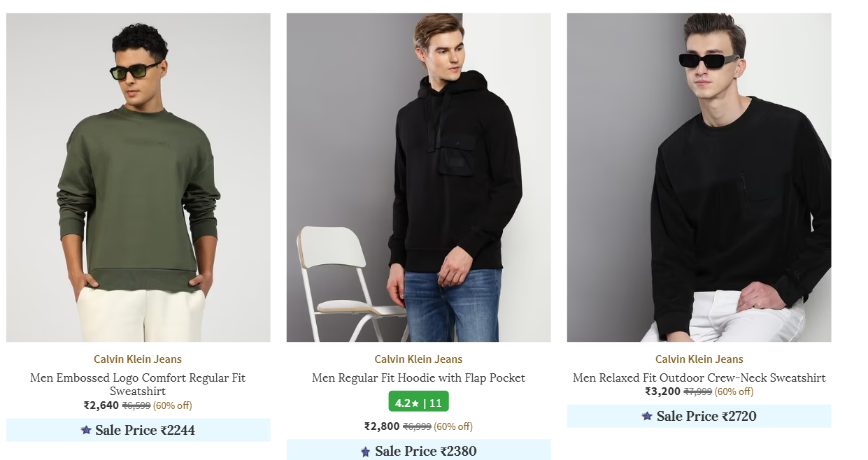The image size is (868, 460).
Task: Click the ₹2,800 discounted price
Action: click(x=382, y=426)
